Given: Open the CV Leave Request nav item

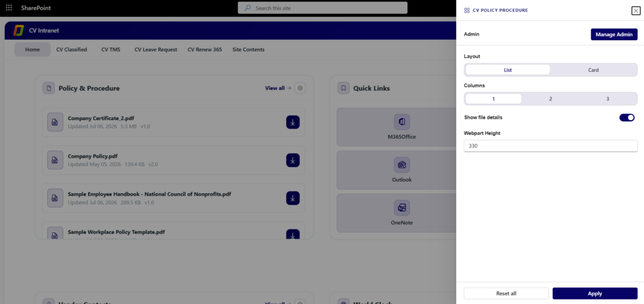Looking at the screenshot, I should tap(156, 50).
